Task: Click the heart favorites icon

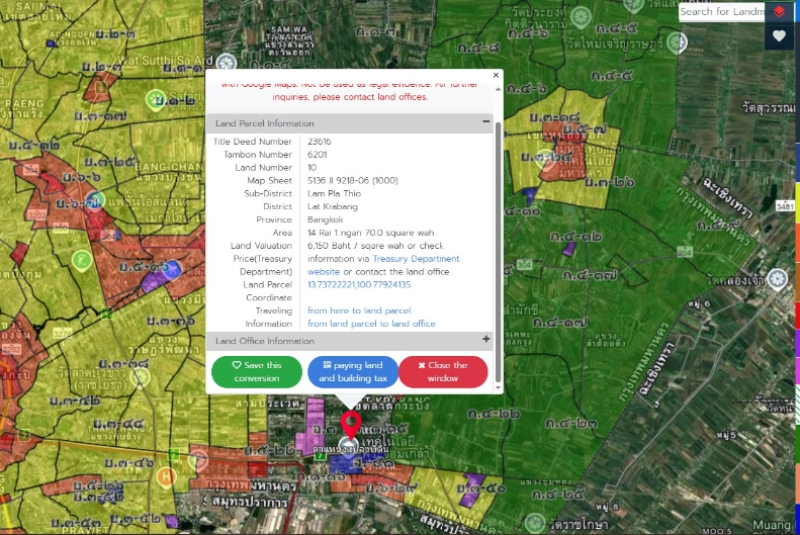Action: point(779,37)
